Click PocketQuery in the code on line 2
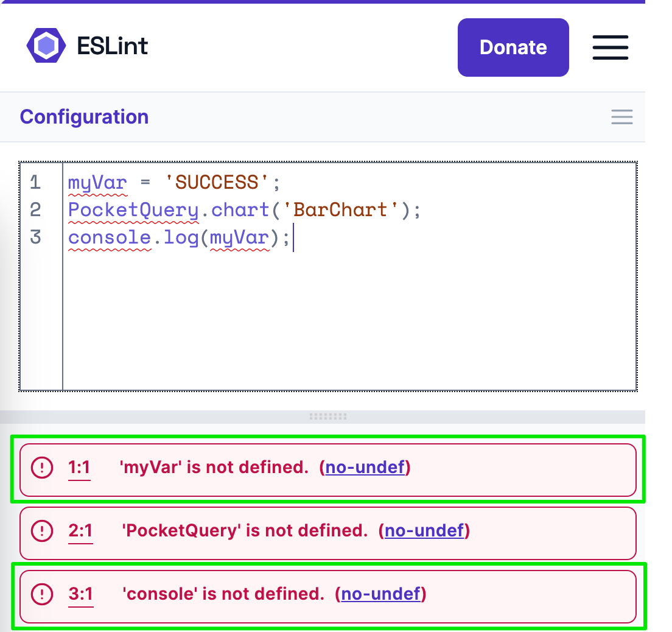 click(133, 210)
